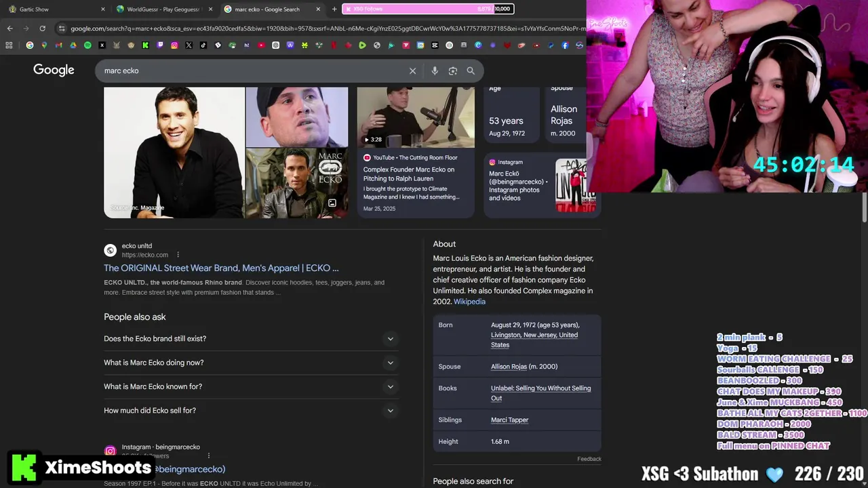Open the Google logo homepage

pyautogui.click(x=54, y=70)
